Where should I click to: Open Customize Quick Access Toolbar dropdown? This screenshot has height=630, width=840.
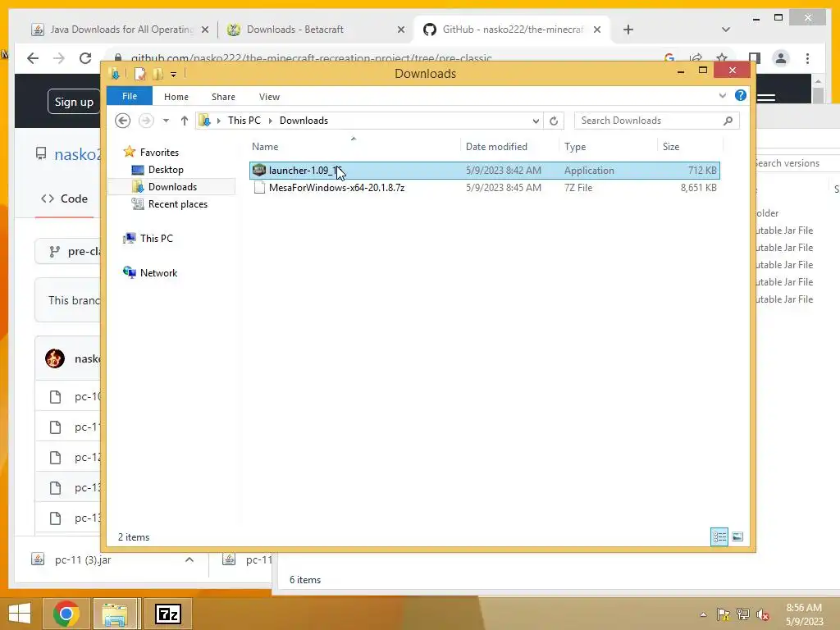point(174,75)
